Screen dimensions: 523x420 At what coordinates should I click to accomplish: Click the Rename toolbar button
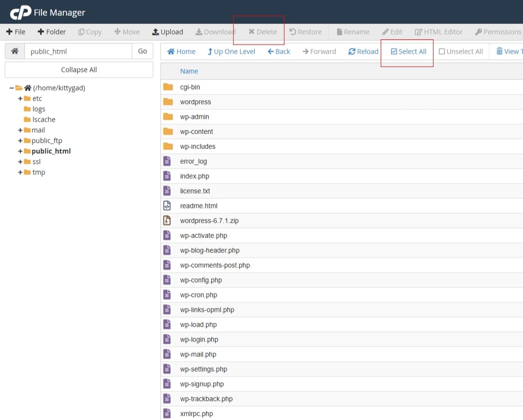pos(353,32)
